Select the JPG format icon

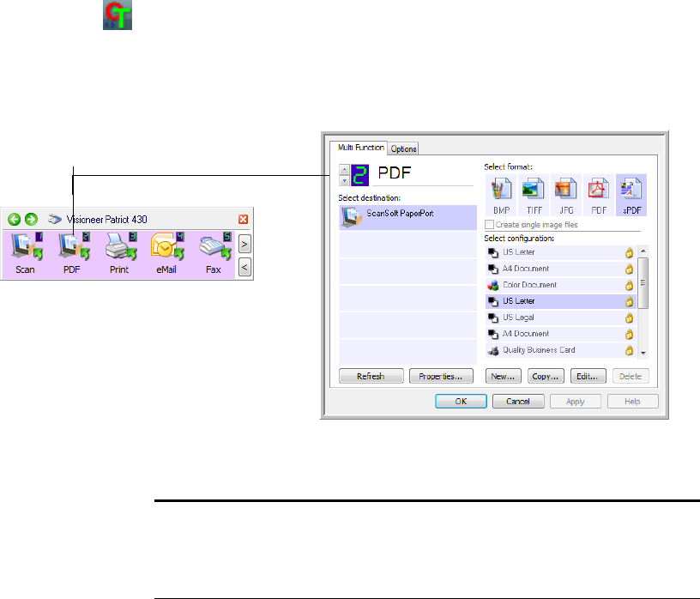coord(566,196)
